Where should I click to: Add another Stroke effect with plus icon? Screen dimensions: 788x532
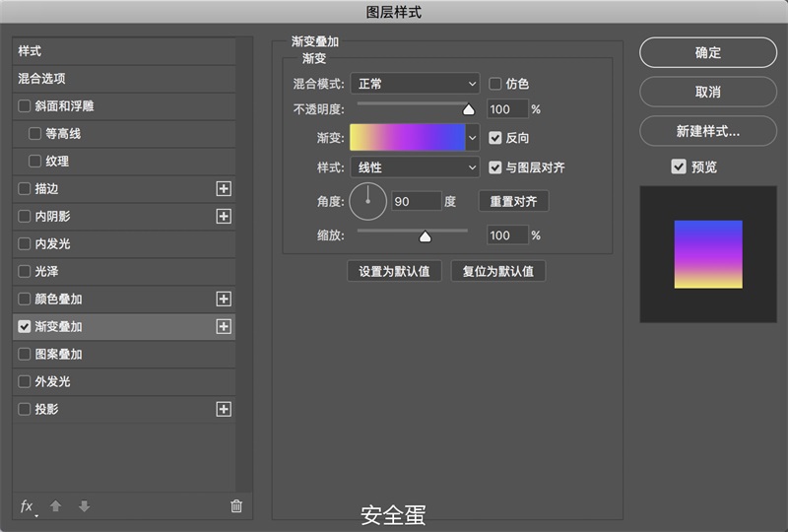point(224,188)
